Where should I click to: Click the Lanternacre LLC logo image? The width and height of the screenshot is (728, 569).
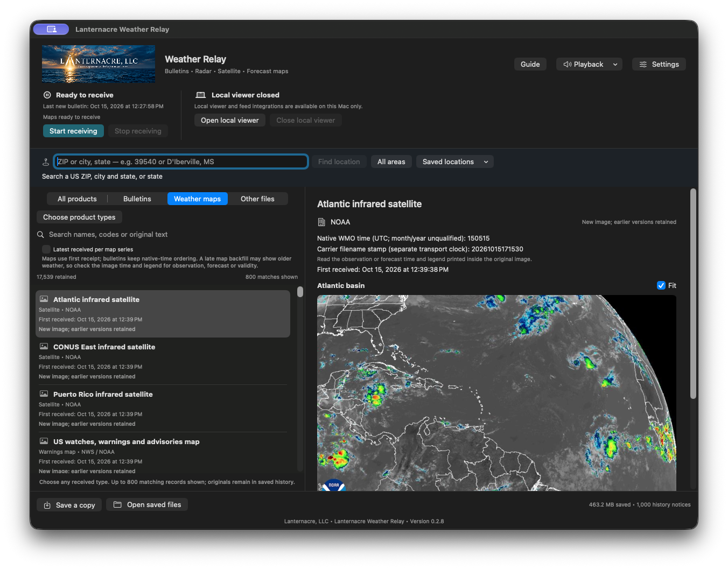(x=99, y=64)
